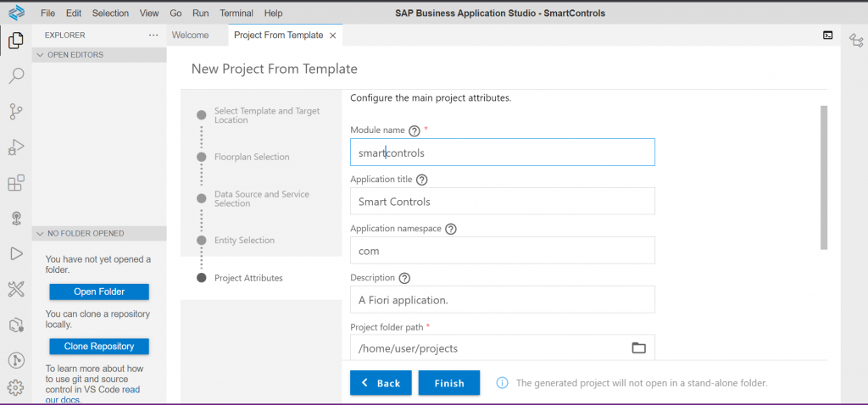Show help for Application namespace
The width and height of the screenshot is (868, 405).
click(x=451, y=229)
